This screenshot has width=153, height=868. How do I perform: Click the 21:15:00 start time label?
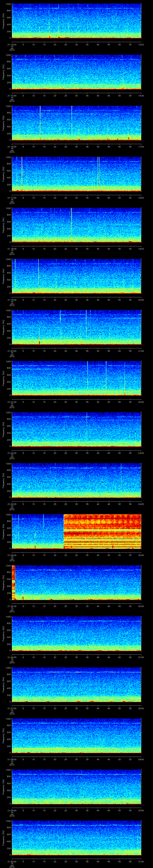pos(12,96)
